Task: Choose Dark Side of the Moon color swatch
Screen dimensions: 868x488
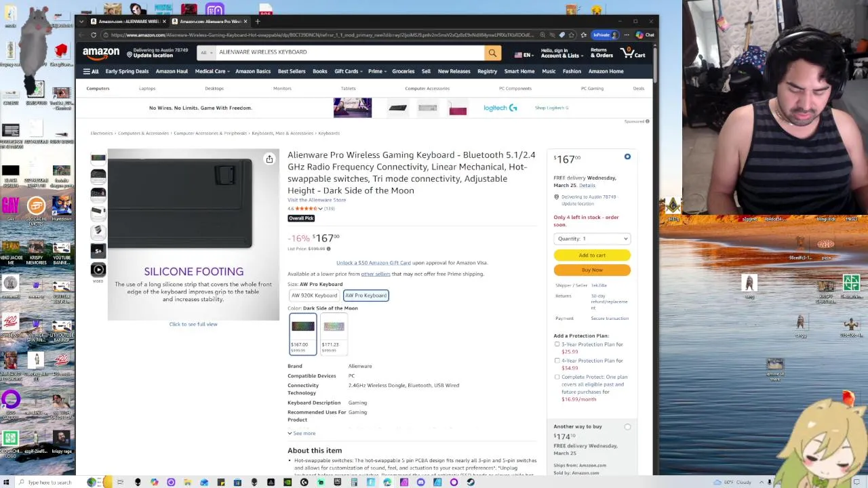Action: click(x=303, y=335)
